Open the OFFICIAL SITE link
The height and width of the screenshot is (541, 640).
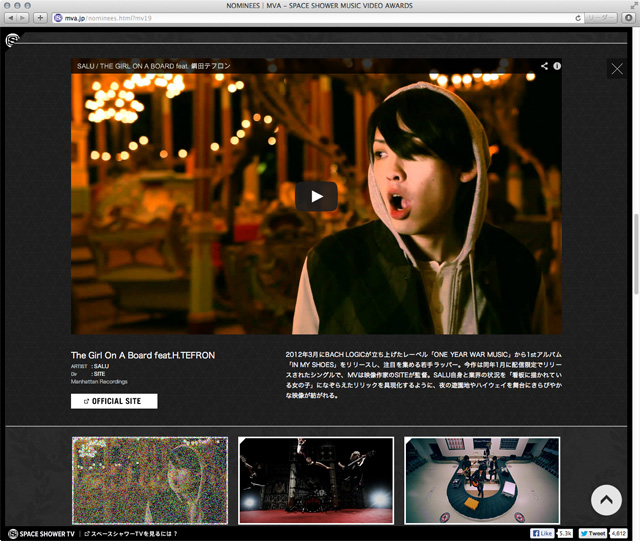(x=114, y=401)
